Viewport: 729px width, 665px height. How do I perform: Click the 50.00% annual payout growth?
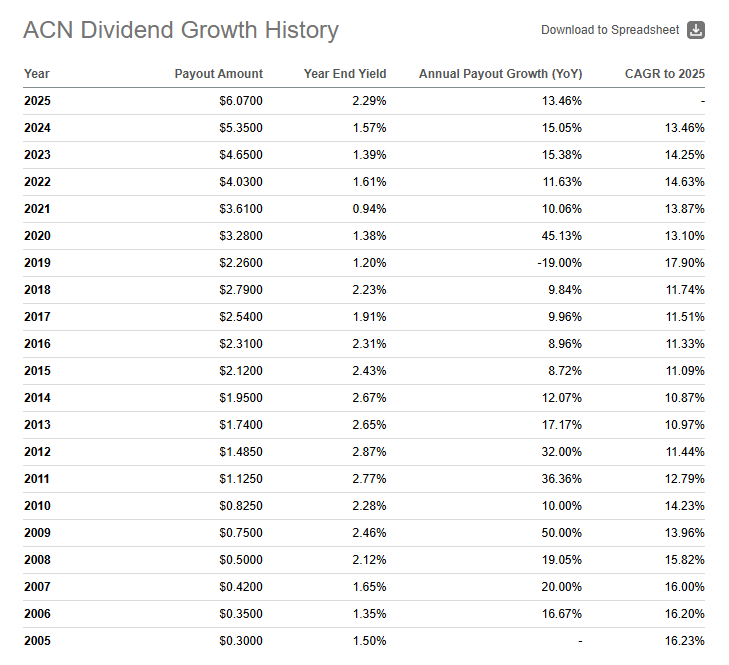click(562, 532)
